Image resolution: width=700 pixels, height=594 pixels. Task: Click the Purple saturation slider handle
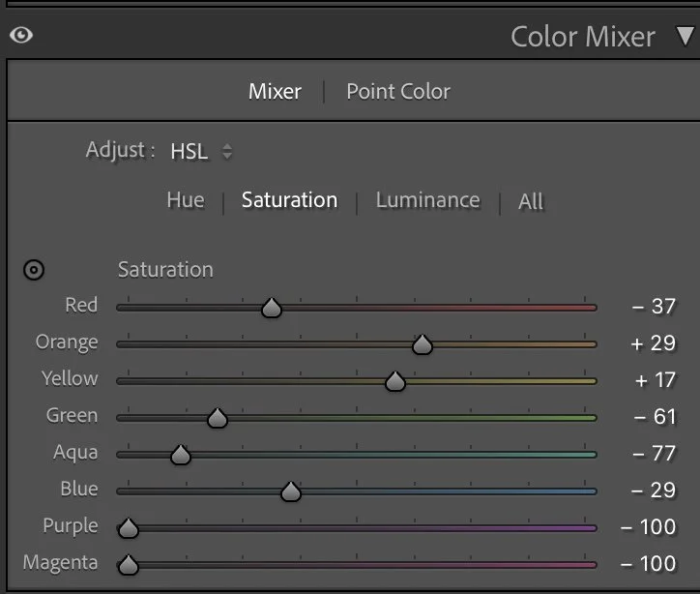coord(128,528)
